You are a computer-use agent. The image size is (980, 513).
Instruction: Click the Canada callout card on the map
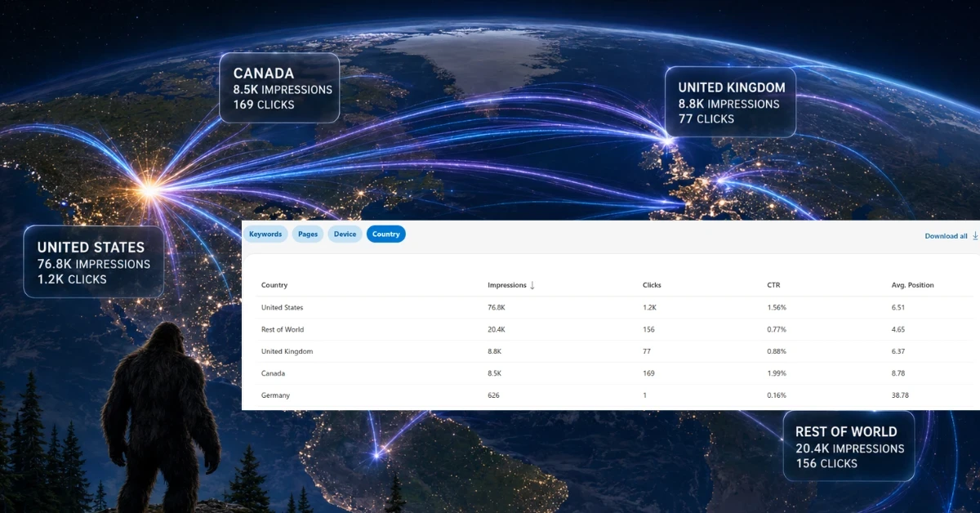tap(279, 88)
